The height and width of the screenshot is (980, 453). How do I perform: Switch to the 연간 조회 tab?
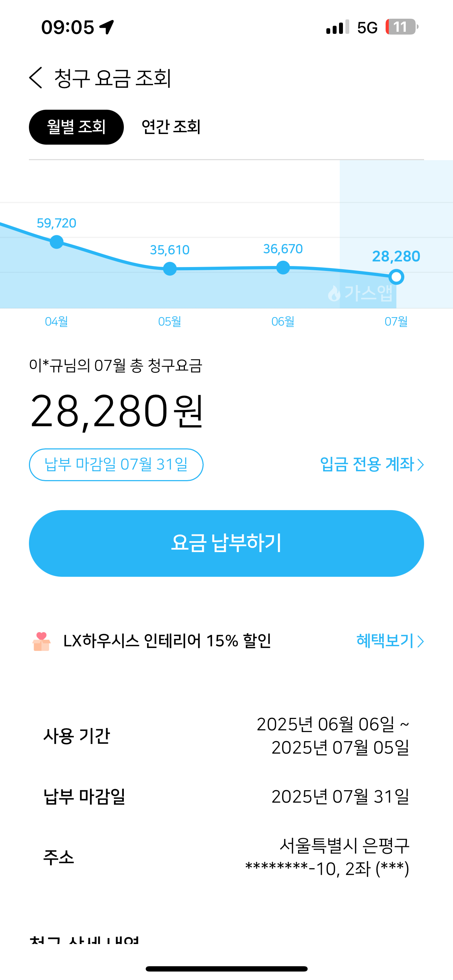171,127
